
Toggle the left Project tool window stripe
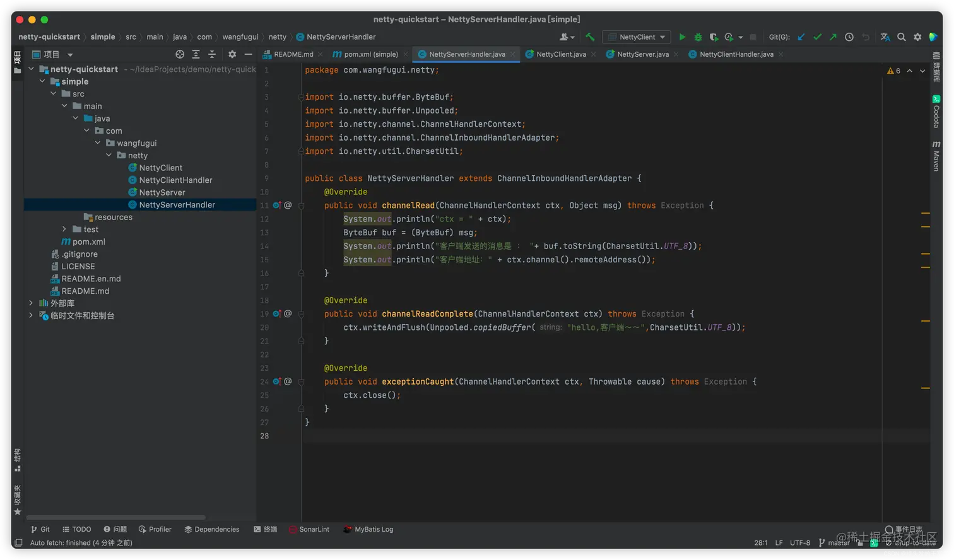[x=17, y=62]
